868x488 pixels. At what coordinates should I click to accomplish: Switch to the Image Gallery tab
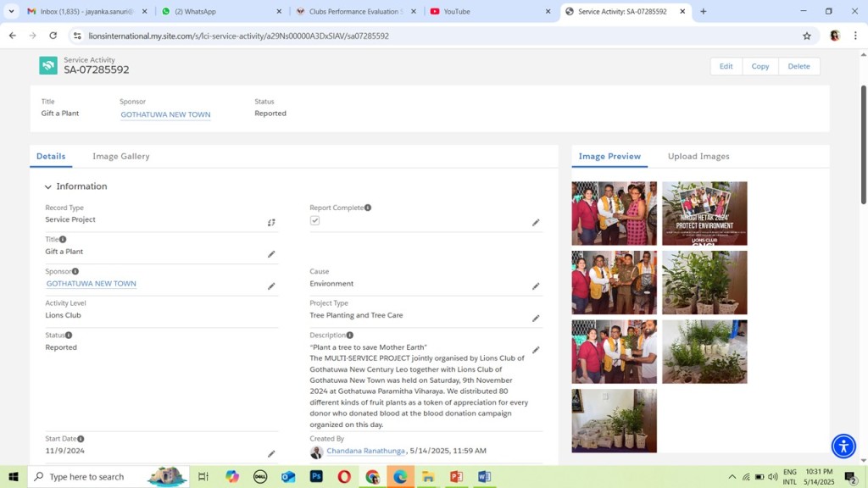(121, 156)
